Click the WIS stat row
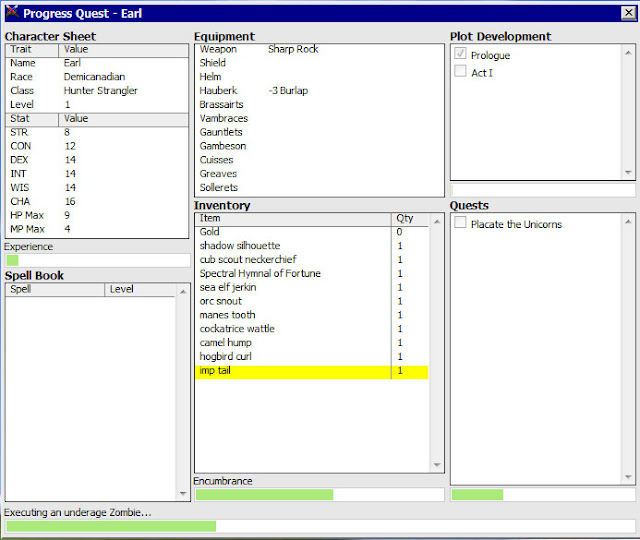This screenshot has height=540, width=640. tap(97, 188)
